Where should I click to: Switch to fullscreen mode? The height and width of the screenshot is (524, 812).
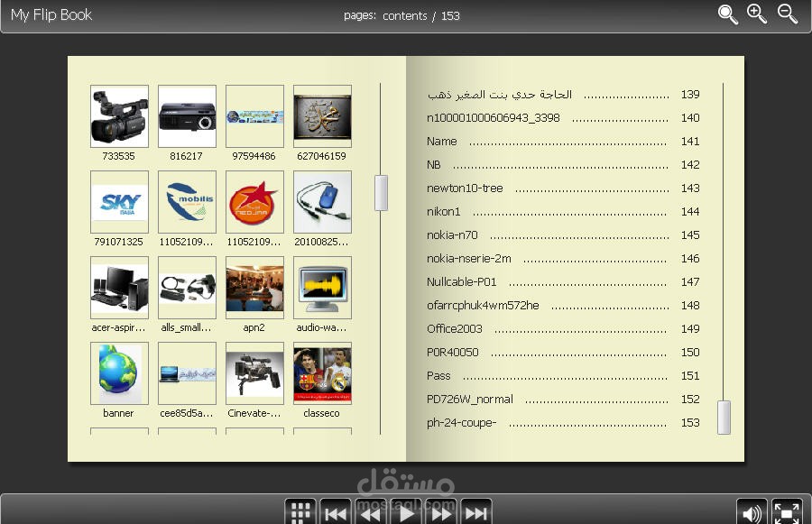(x=787, y=512)
